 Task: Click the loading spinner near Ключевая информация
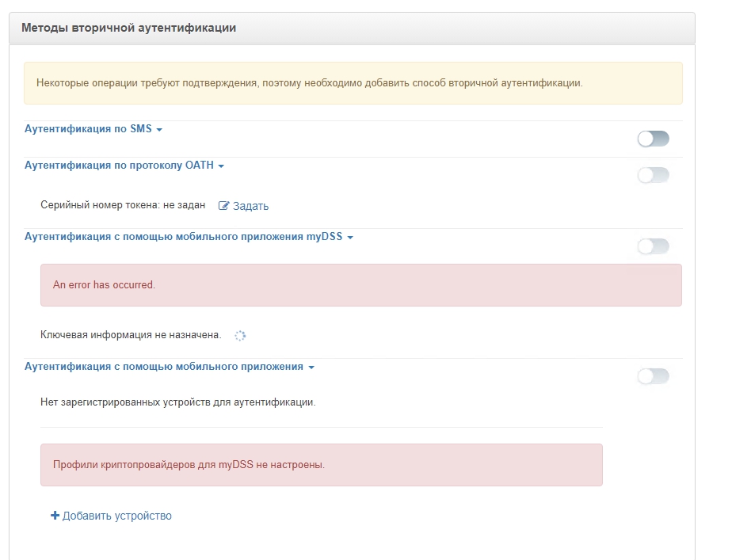(x=240, y=336)
